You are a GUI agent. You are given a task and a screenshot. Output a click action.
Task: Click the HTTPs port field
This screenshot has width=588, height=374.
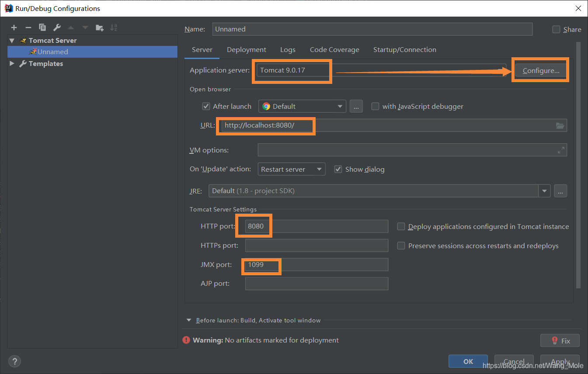click(317, 246)
